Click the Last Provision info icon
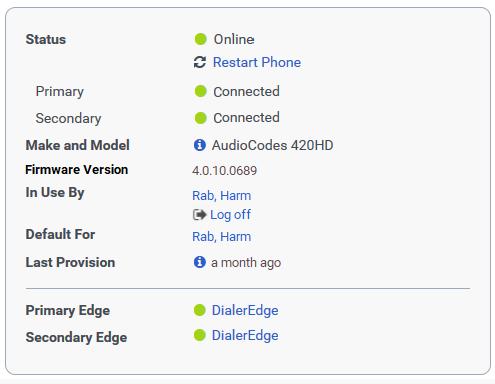The image size is (495, 384). (x=200, y=262)
